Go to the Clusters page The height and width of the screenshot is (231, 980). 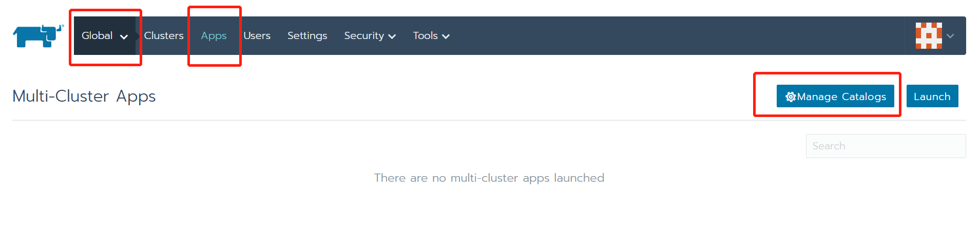click(x=164, y=36)
